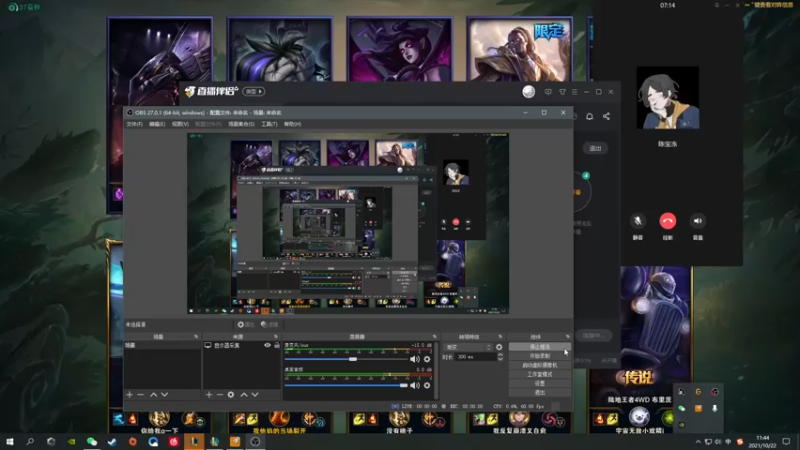800x450 pixels.
Task: Increase transition duration with the up stepper
Action: (x=500, y=355)
